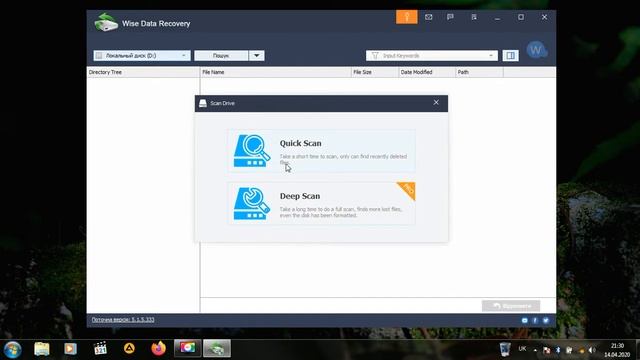The width and height of the screenshot is (640, 360).
Task: Open the Recycle Bin icon on taskbar
Action: point(505,349)
